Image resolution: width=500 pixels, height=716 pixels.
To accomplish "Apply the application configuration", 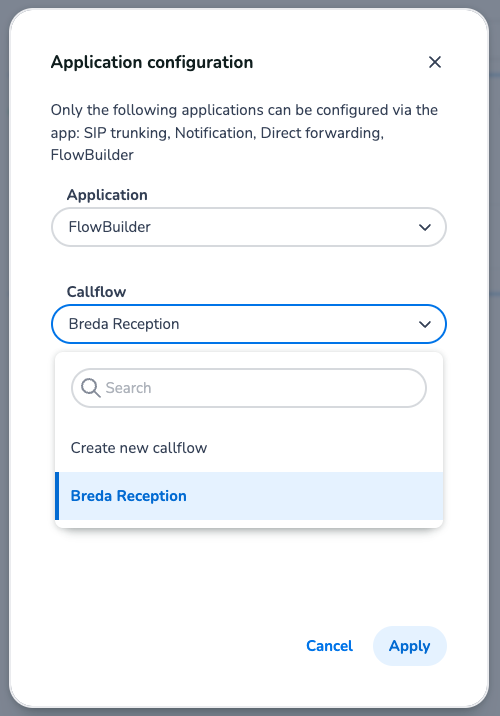I will point(410,646).
